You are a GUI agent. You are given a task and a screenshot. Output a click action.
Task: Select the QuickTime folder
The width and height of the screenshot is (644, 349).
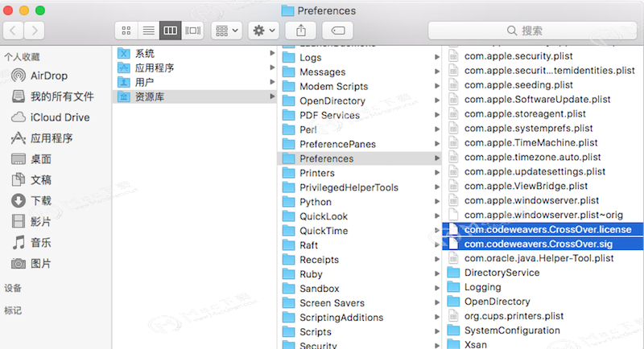click(x=361, y=231)
